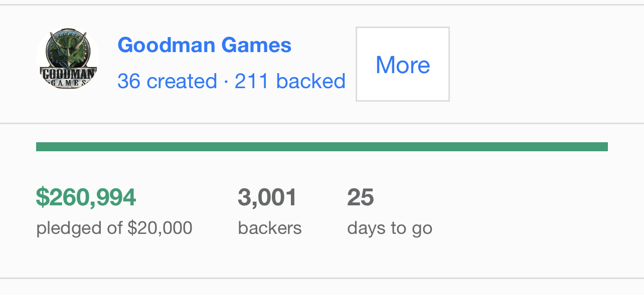Click the 'pledged of' label text
The height and width of the screenshot is (295, 644).
coord(80,228)
